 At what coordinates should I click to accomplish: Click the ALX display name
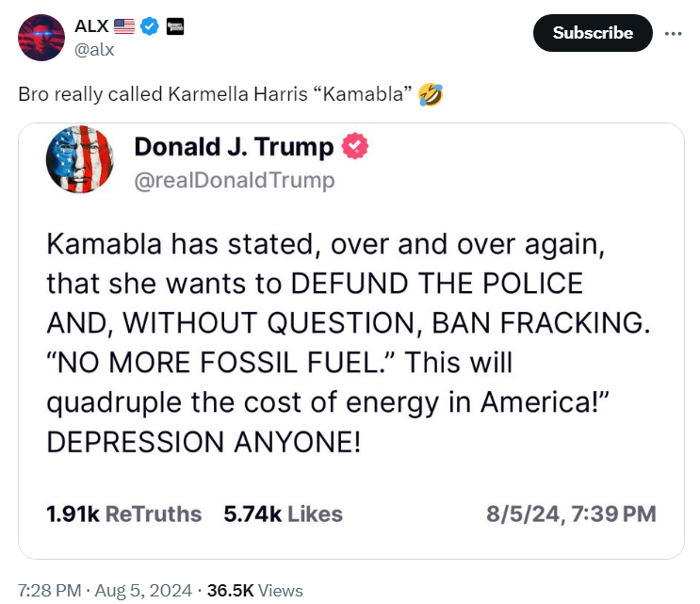click(91, 26)
